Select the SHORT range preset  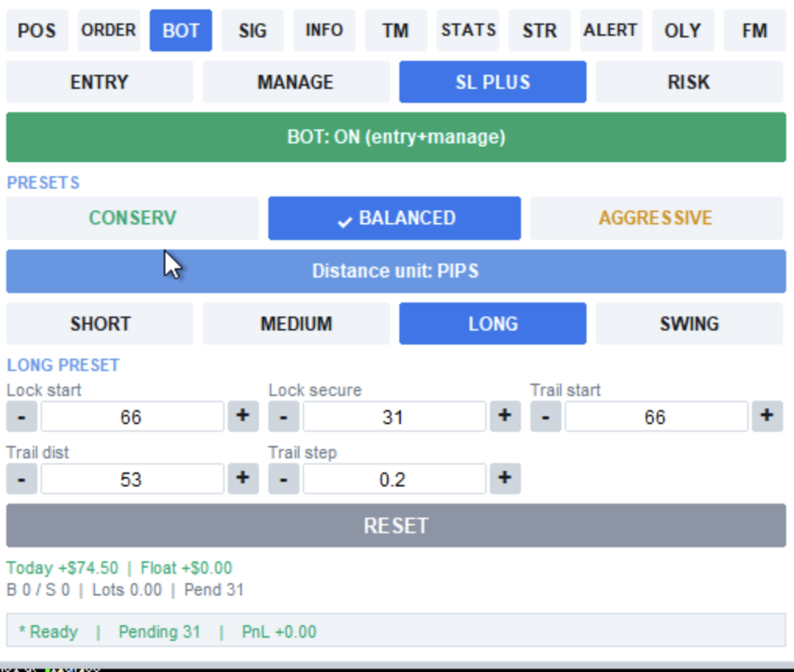tap(100, 324)
